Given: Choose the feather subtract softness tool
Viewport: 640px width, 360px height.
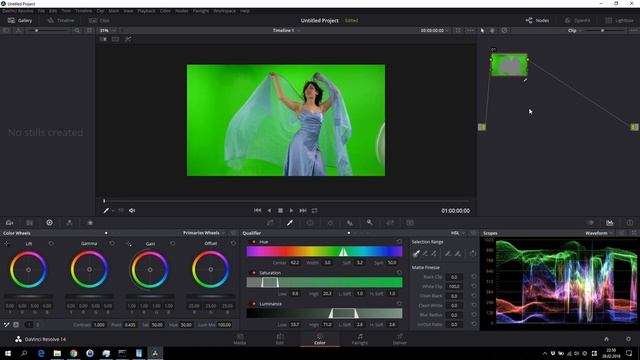Looking at the screenshot, I should [x=448, y=253].
